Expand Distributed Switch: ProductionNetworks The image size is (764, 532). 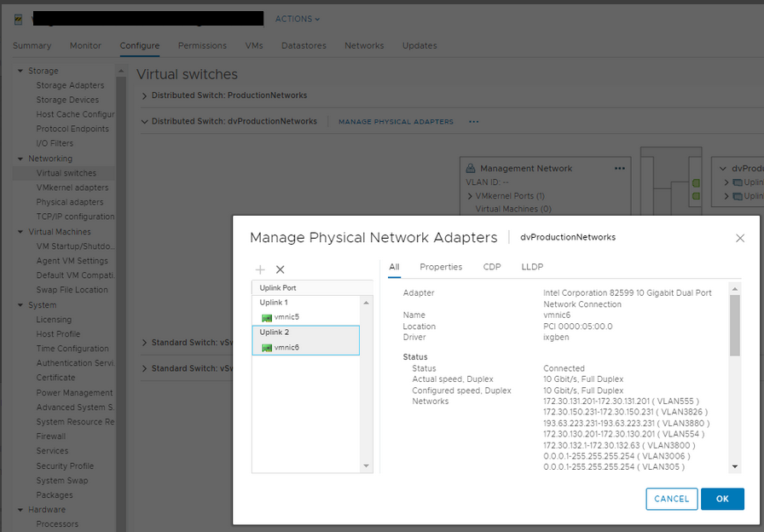point(144,96)
